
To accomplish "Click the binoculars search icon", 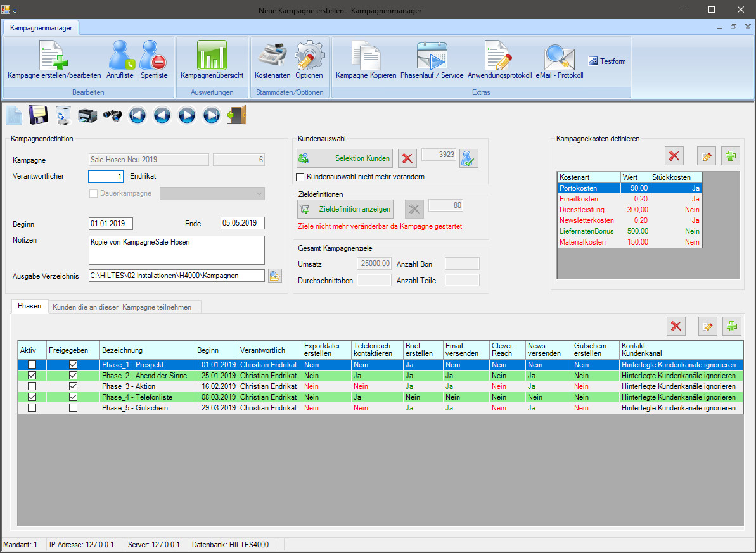I will (x=113, y=115).
